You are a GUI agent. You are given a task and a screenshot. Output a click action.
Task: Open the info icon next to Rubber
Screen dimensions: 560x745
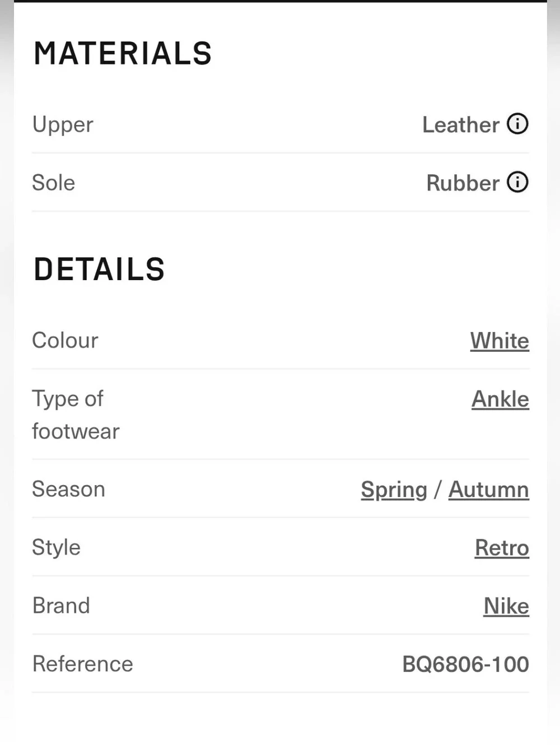[517, 182]
